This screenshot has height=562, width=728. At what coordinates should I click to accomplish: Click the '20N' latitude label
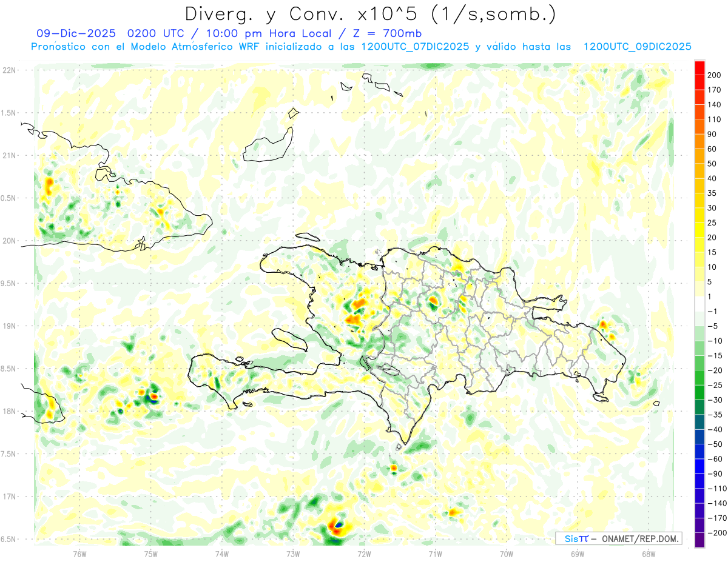pyautogui.click(x=9, y=241)
